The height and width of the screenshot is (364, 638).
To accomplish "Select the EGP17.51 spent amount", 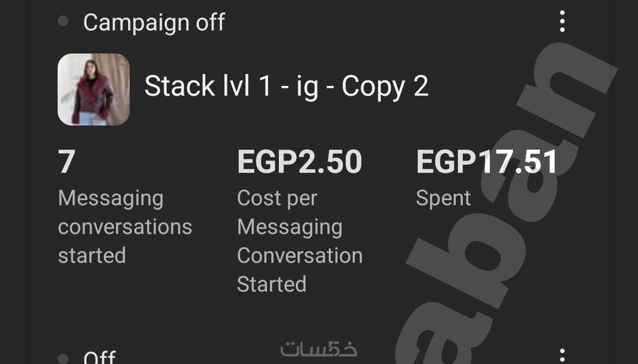I will 486,162.
